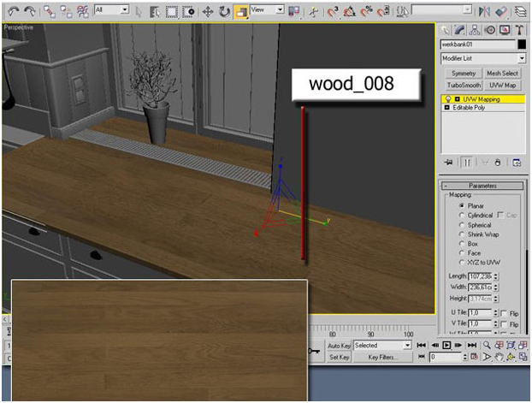Open Select by Name tool
This screenshot has height=403, width=532.
click(x=155, y=12)
